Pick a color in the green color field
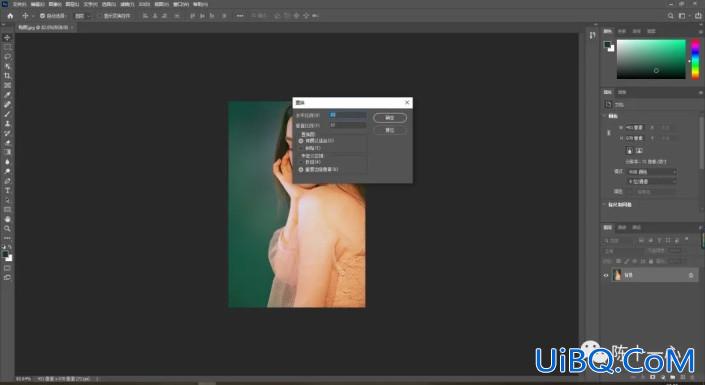 (x=651, y=59)
